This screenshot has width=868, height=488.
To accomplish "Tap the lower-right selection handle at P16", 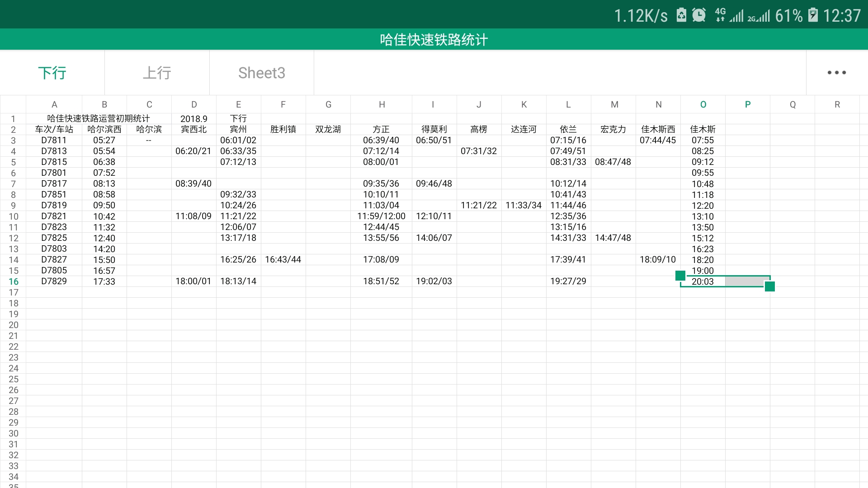I will 769,286.
